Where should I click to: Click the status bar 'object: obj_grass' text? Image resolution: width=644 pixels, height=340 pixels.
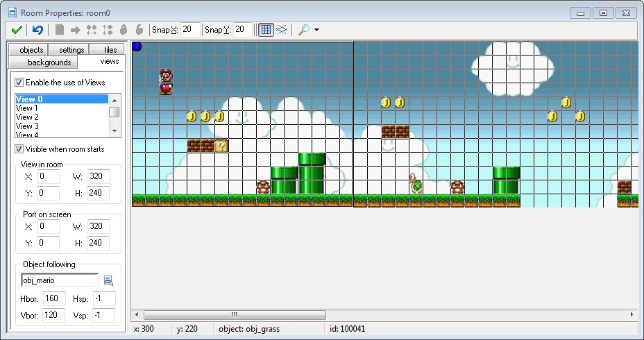(249, 329)
